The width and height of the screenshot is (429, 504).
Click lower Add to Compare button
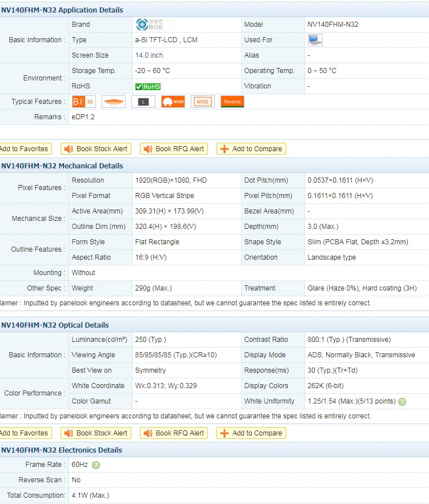[251, 433]
